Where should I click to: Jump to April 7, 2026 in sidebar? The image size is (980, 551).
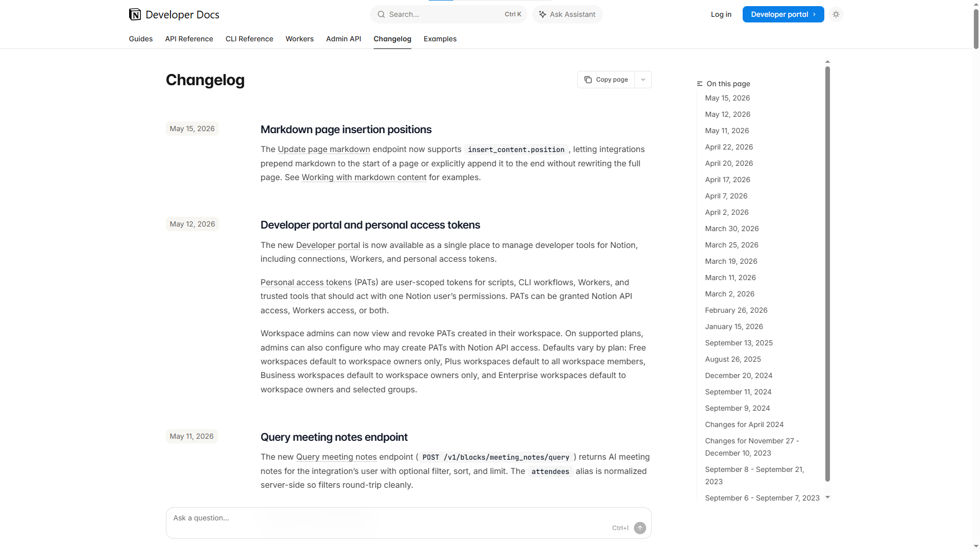726,196
